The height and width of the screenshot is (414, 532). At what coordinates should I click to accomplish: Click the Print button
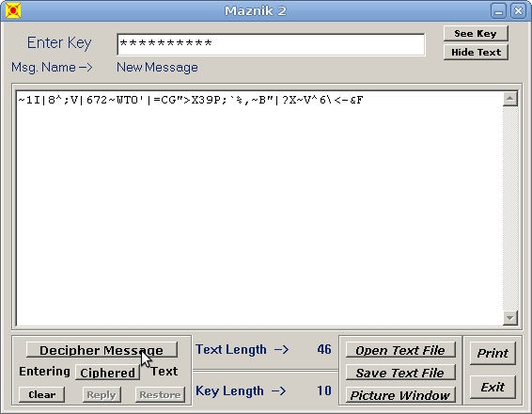(493, 353)
